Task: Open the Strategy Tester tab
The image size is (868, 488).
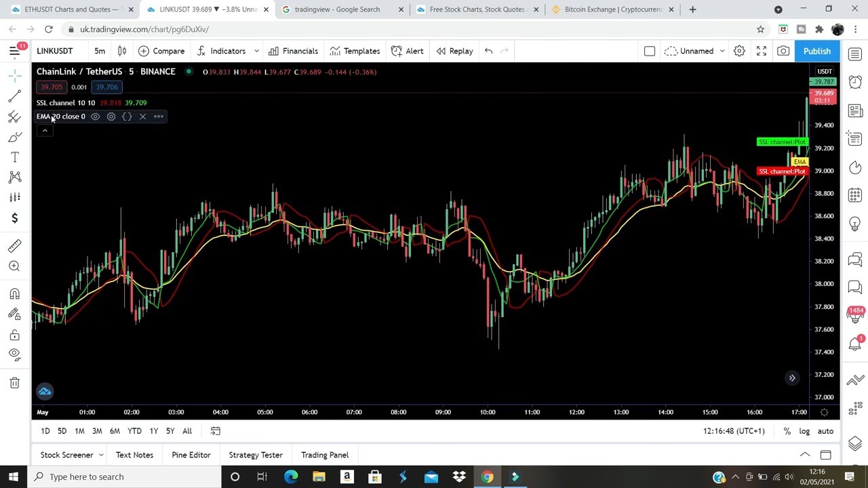Action: (256, 455)
